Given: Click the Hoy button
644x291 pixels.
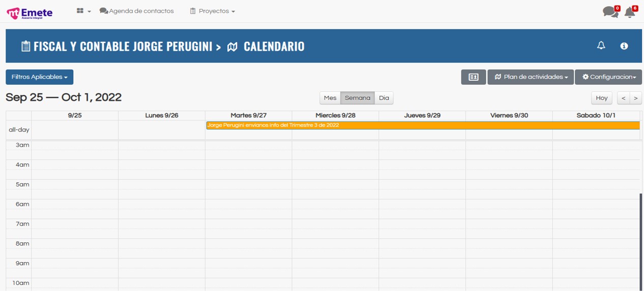Looking at the screenshot, I should 601,98.
